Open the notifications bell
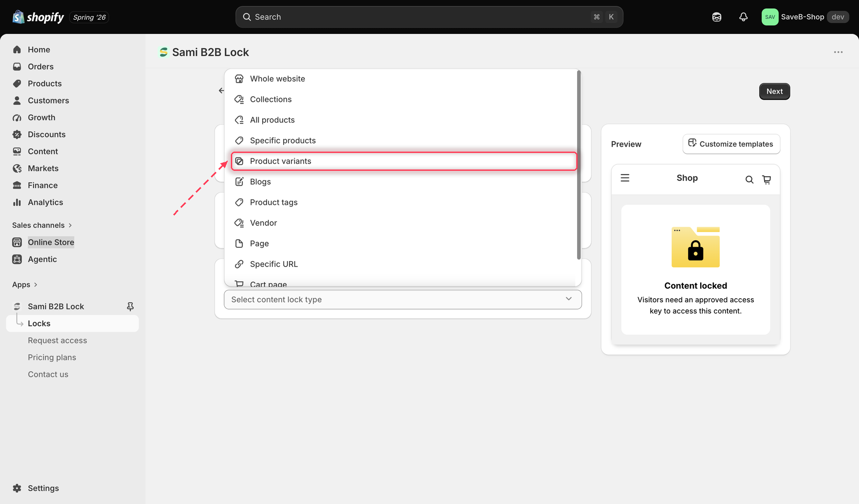This screenshot has height=504, width=859. (743, 17)
